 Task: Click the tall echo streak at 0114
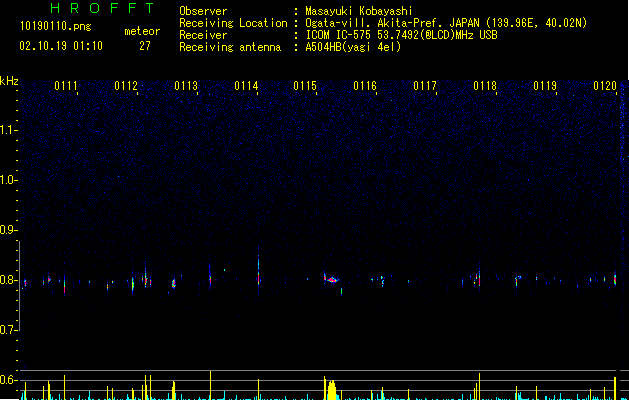coord(258,269)
